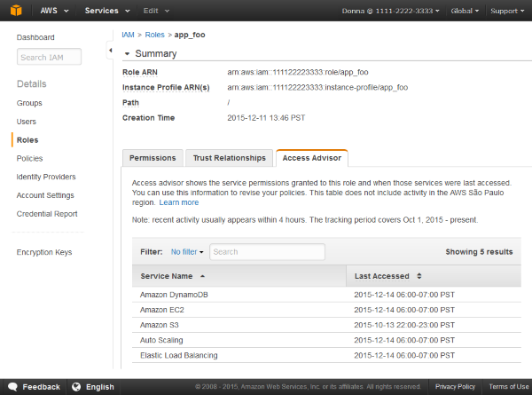Viewport: 532px width, 395px height.
Task: Click the Service Name column header
Action: coord(239,276)
